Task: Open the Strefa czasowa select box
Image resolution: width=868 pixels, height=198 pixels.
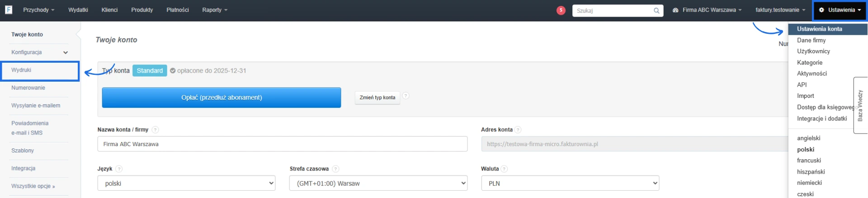Action: [378, 184]
